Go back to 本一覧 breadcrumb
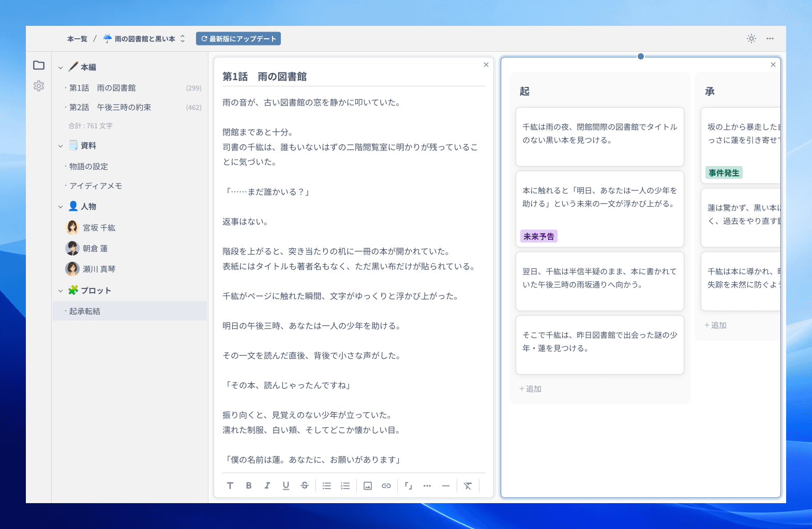Image resolution: width=812 pixels, height=529 pixels. coord(77,39)
